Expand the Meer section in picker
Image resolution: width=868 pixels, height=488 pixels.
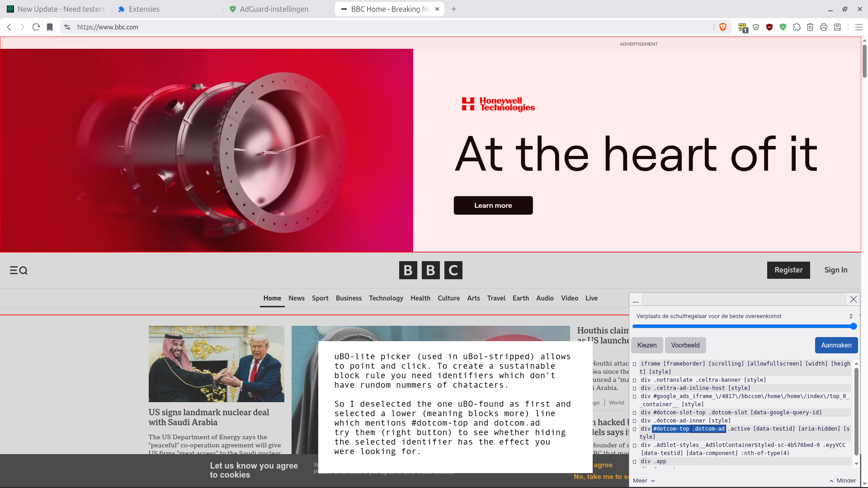tap(644, 480)
